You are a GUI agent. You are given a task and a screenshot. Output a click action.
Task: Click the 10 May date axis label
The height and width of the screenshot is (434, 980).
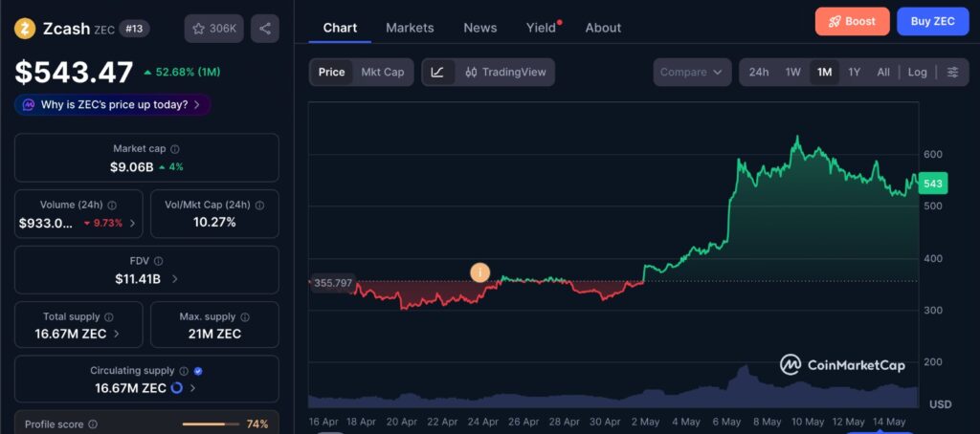coord(808,423)
